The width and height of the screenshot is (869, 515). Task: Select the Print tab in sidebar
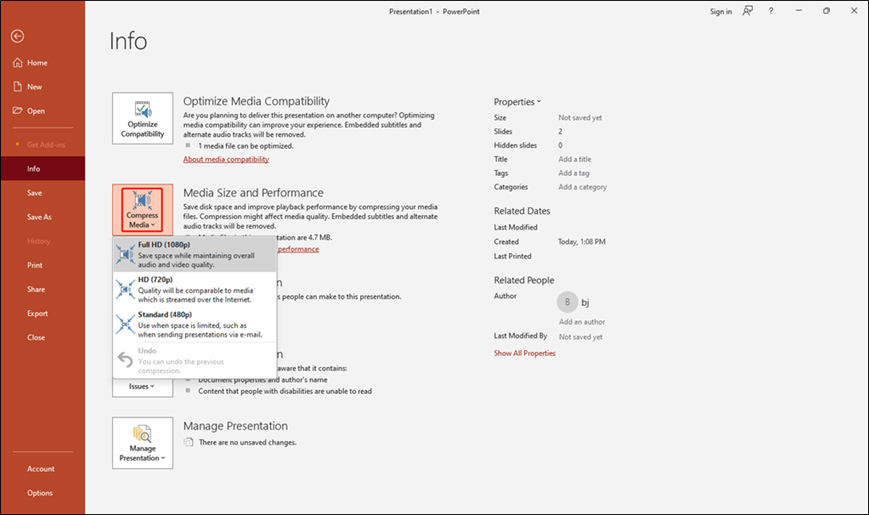coord(43,265)
